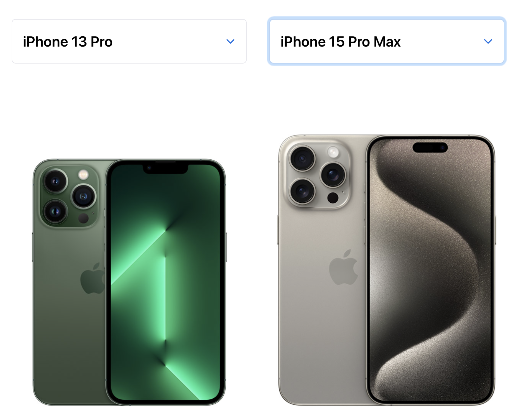Click the flash on the green iPhone camera
This screenshot has width=514, height=420.
(x=83, y=174)
